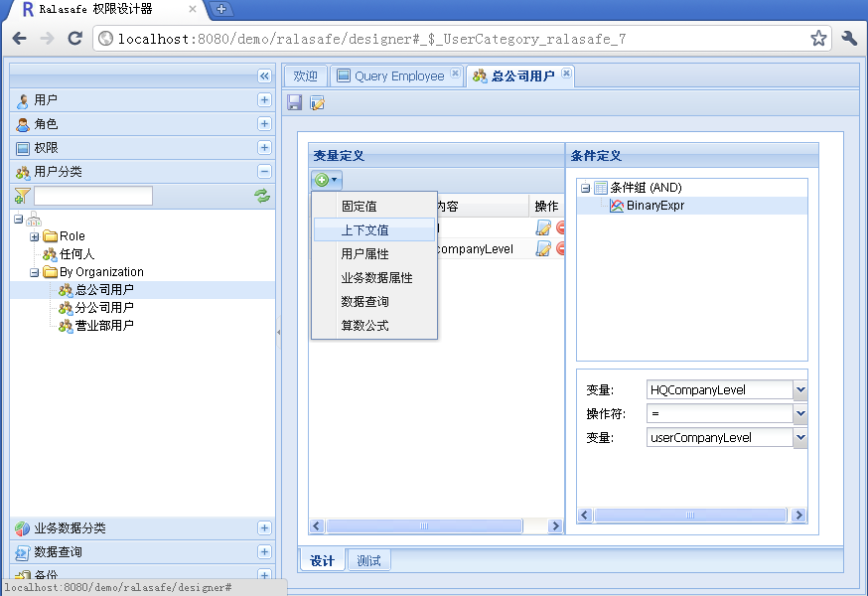Open the operator (=) dropdown
This screenshot has height=596, width=868.
pyautogui.click(x=800, y=414)
